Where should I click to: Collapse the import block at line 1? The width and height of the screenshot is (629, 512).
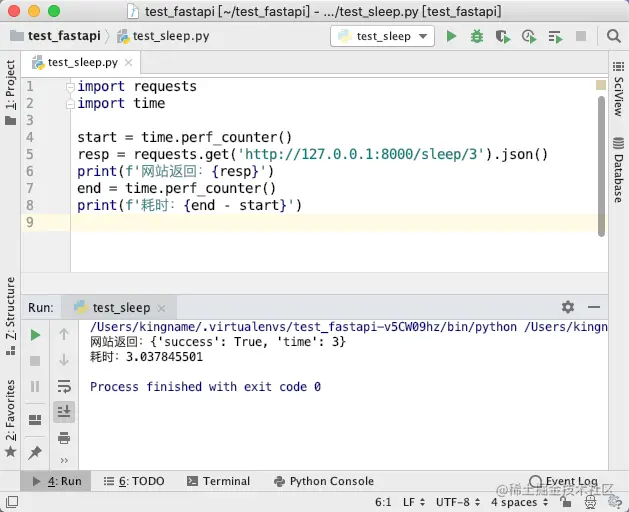[x=70, y=87]
